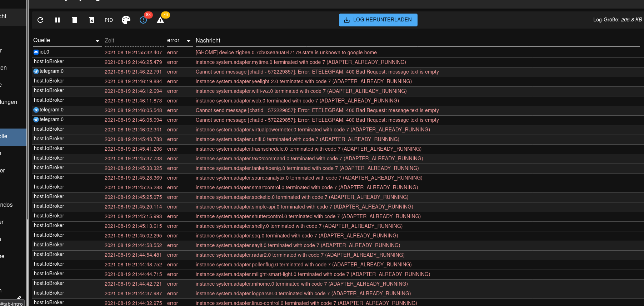
Task: Click host.IoBroker source in the radar2.0 row
Action: tap(49, 255)
